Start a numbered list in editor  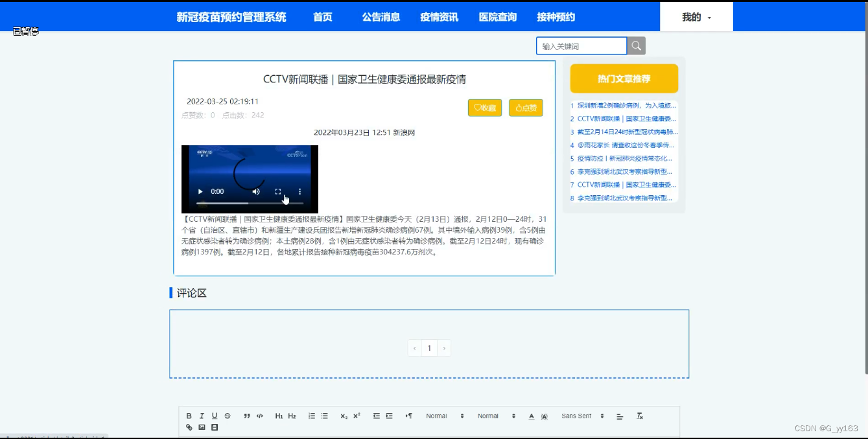[312, 416]
